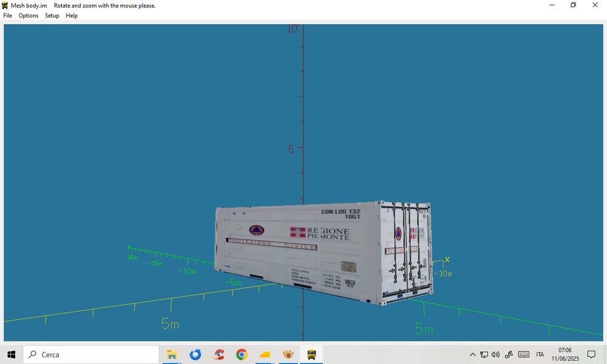Click the 'REGIONE PIEMONTE' logo on container
The height and width of the screenshot is (364, 607).
[x=320, y=233]
